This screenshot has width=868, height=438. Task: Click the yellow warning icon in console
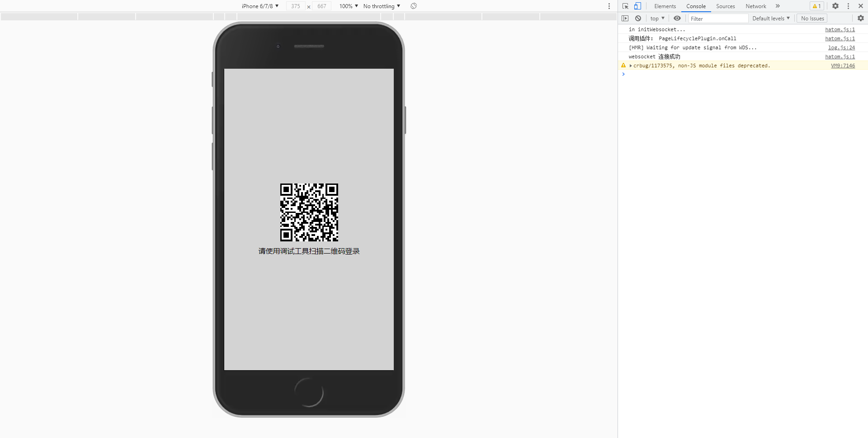tap(623, 66)
